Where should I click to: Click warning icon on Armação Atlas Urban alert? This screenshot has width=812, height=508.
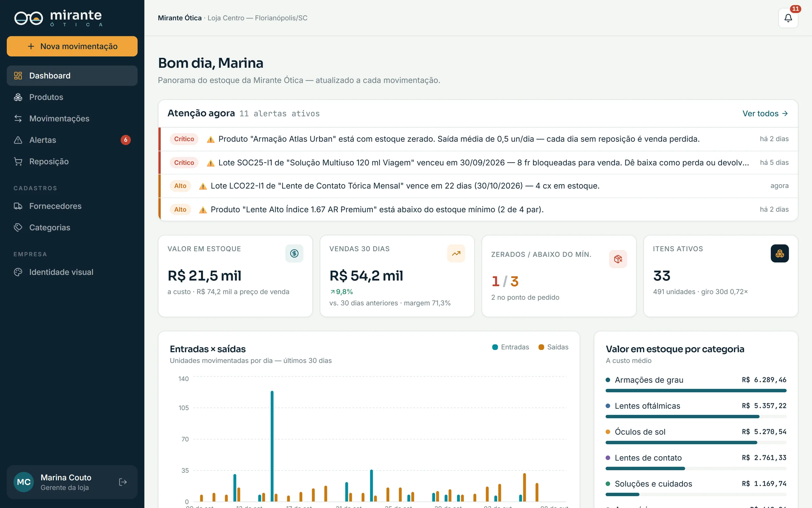click(210, 139)
